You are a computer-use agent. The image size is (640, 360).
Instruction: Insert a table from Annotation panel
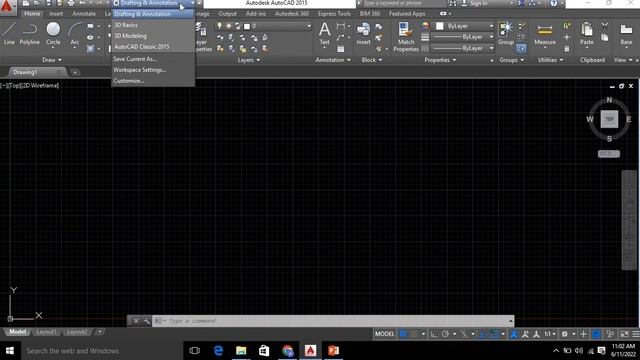pyautogui.click(x=341, y=49)
